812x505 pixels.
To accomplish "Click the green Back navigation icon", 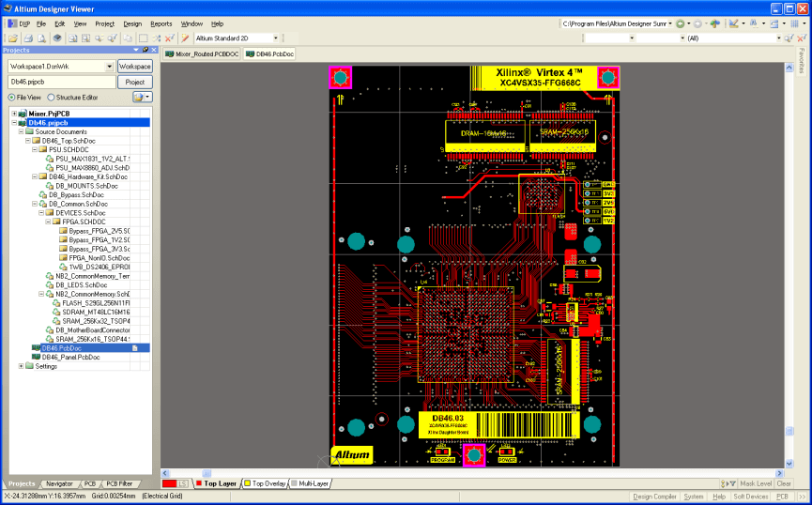I will point(681,23).
